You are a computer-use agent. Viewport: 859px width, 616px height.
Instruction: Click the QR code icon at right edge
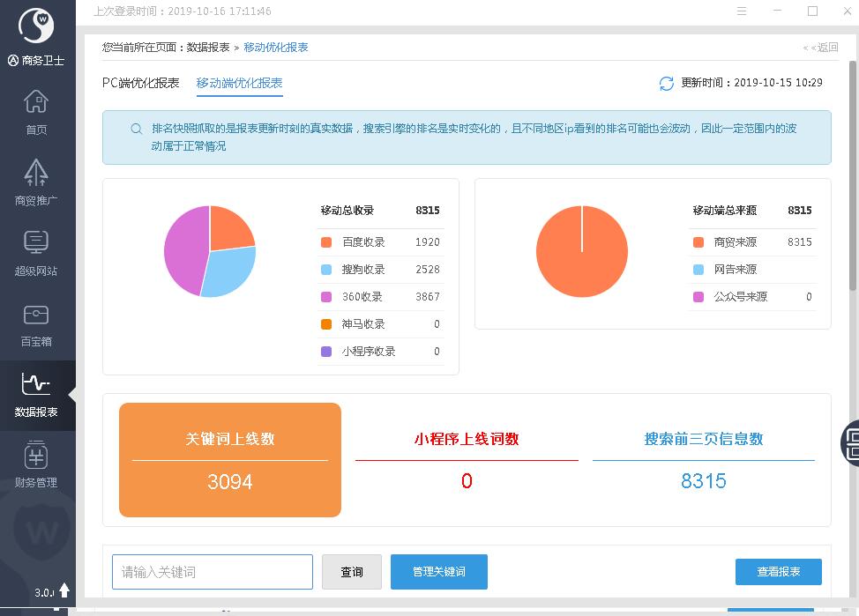pyautogui.click(x=852, y=442)
